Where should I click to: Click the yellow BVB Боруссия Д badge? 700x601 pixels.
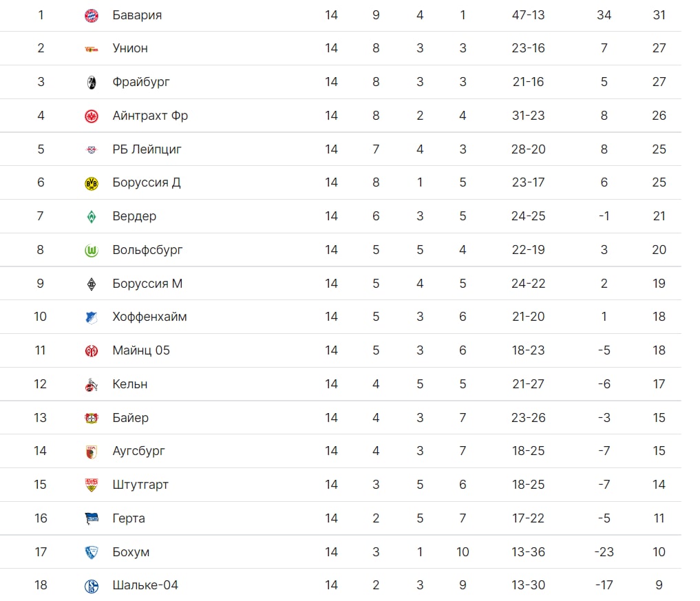click(x=92, y=183)
